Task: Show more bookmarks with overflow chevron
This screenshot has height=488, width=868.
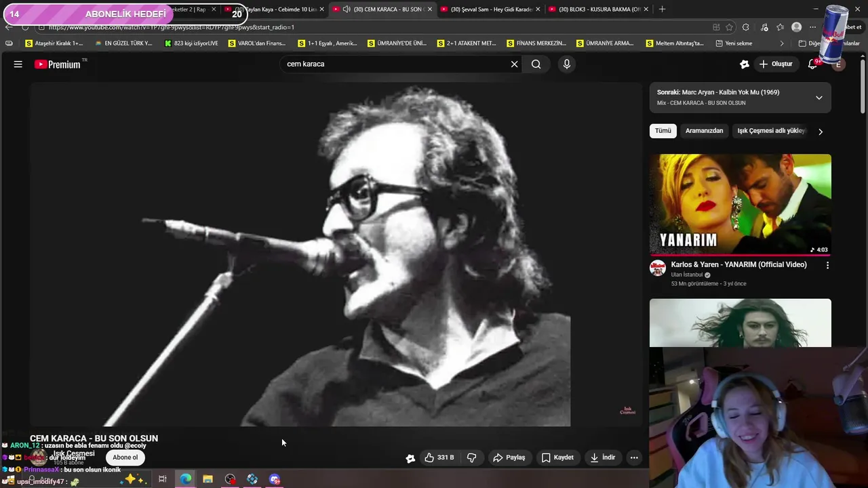Action: tap(781, 43)
